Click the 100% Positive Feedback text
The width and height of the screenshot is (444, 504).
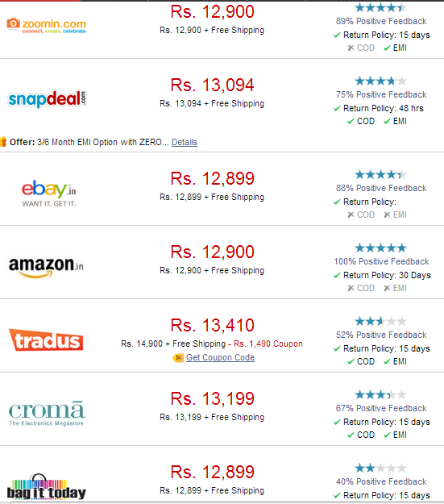tap(381, 261)
